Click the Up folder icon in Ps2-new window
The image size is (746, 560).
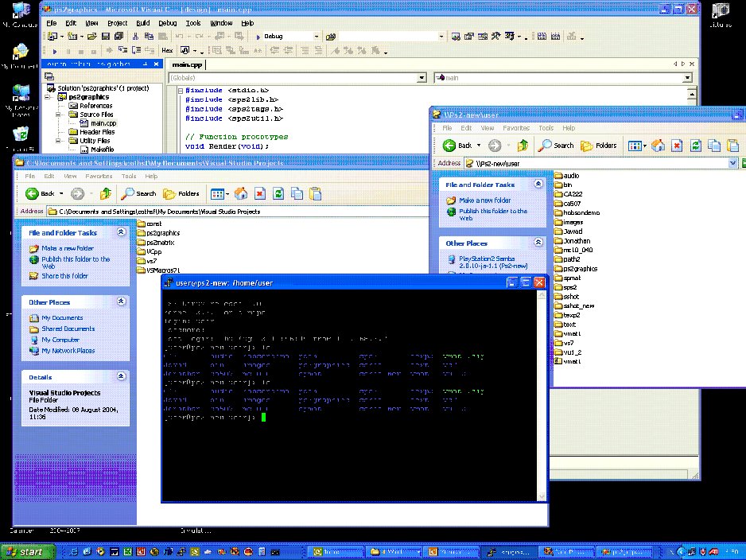point(523,145)
